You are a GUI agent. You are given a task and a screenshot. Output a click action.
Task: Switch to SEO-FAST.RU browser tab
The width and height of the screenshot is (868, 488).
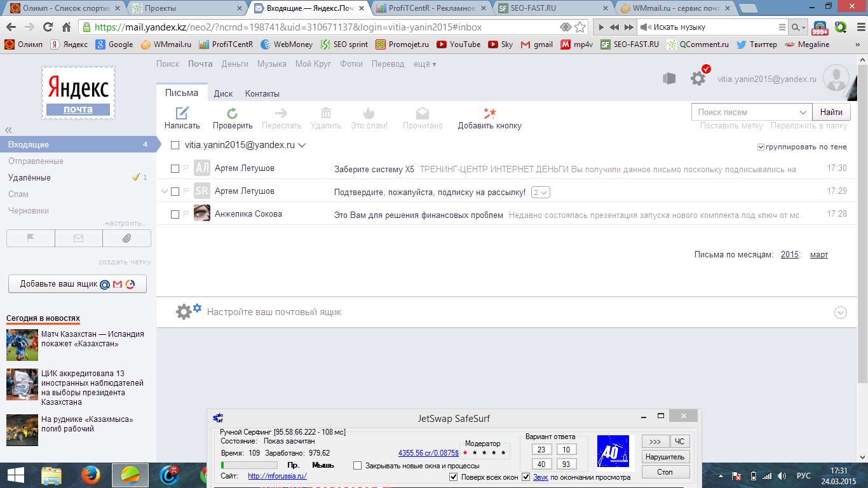553,9
